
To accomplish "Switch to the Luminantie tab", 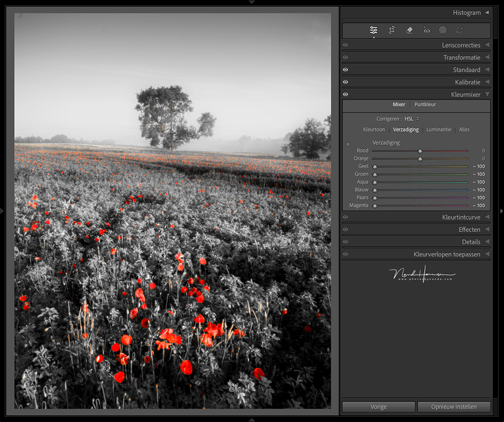I will click(x=438, y=130).
